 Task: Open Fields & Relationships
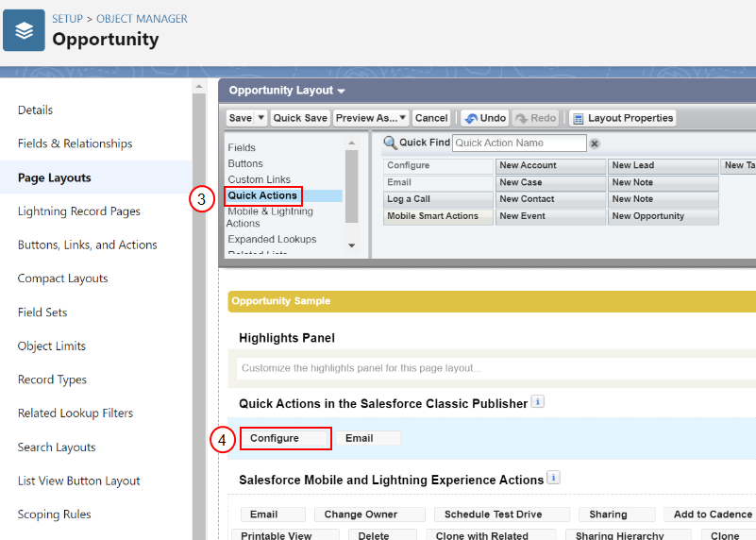tap(75, 143)
